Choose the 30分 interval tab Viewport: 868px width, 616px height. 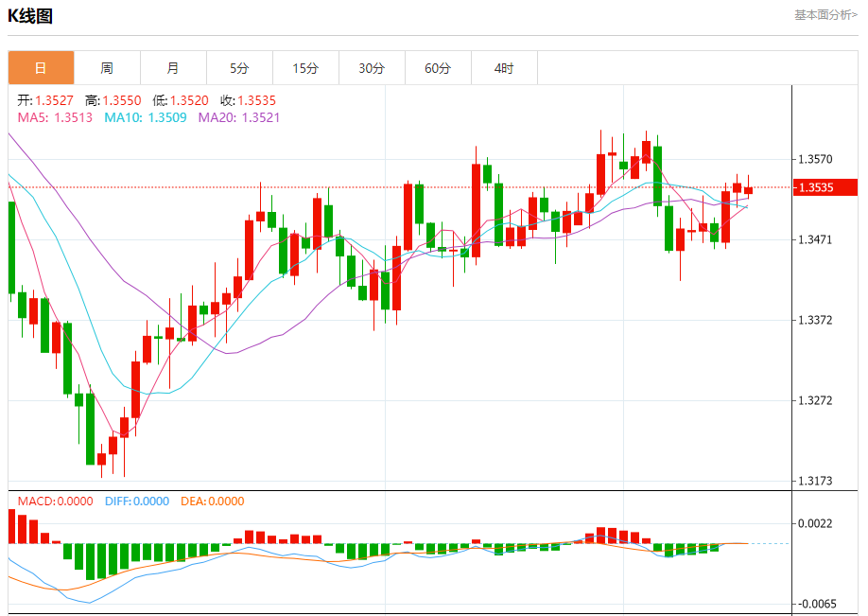point(372,68)
